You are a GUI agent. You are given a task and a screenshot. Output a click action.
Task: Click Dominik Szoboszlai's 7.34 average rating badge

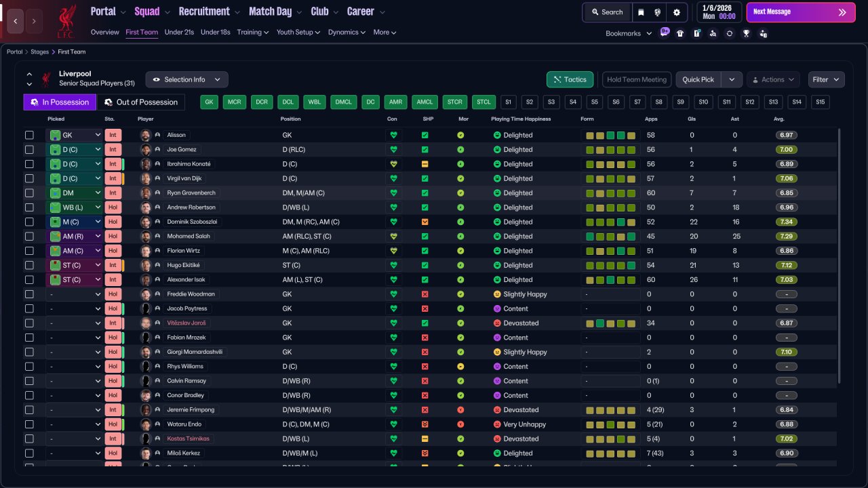[787, 222]
